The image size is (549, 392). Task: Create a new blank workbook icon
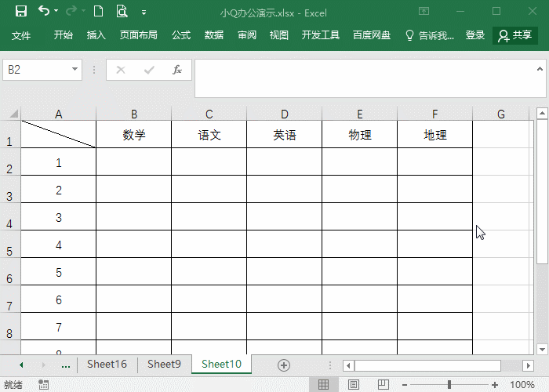coord(97,12)
